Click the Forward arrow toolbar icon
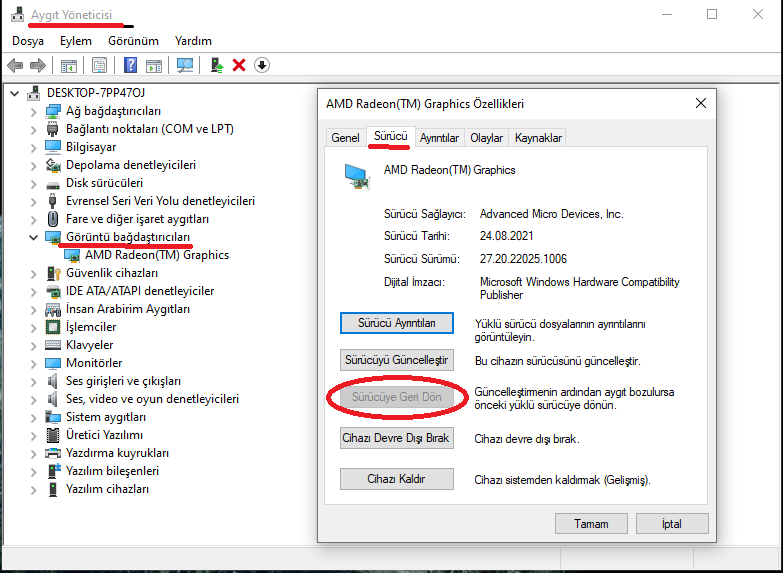This screenshot has height=573, width=783. tap(38, 65)
